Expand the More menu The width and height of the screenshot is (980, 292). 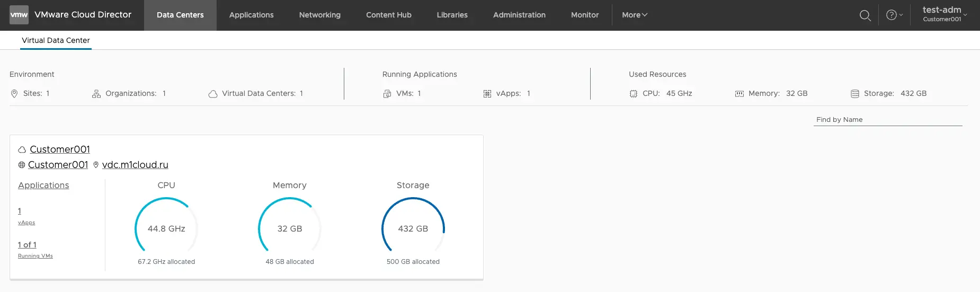point(635,15)
